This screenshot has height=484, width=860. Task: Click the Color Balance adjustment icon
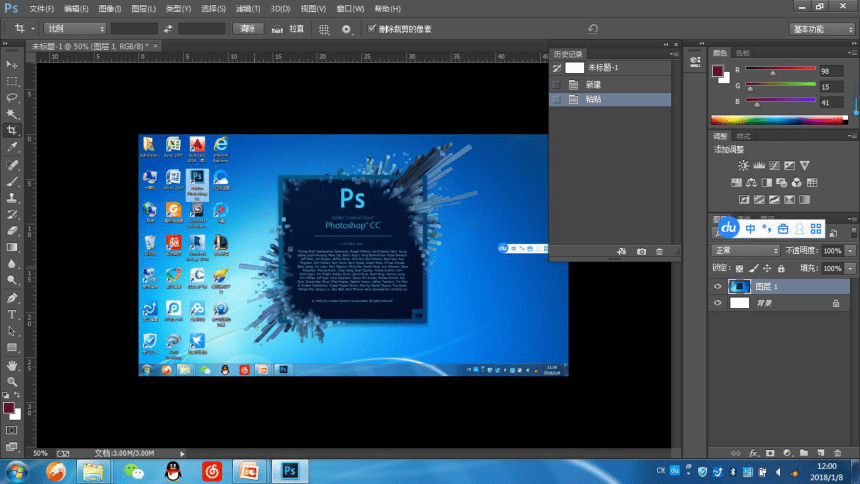point(751,182)
